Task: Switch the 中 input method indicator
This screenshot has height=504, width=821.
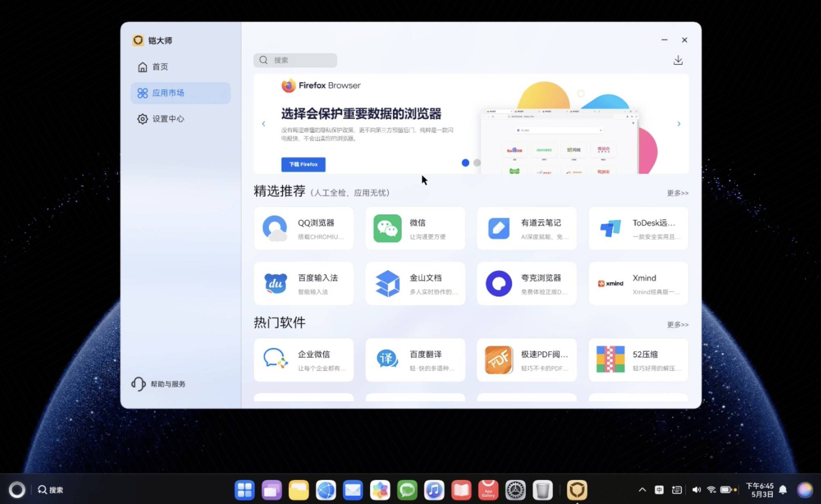Action: [659, 490]
